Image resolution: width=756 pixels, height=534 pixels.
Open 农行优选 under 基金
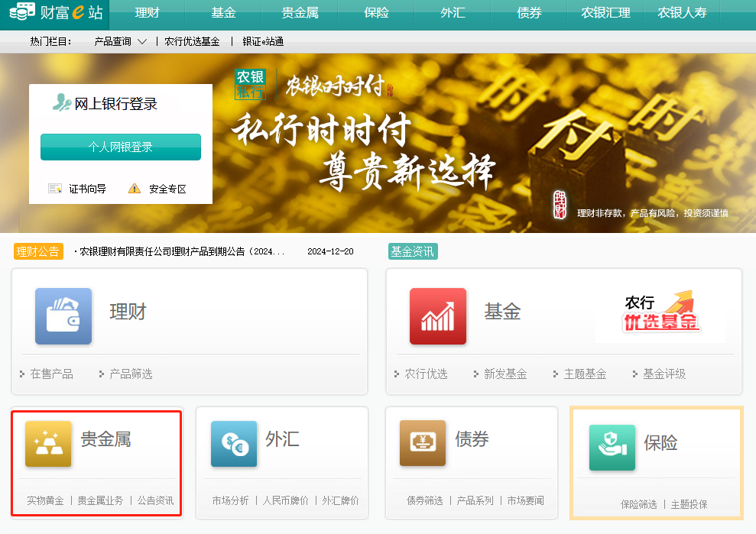(x=427, y=374)
